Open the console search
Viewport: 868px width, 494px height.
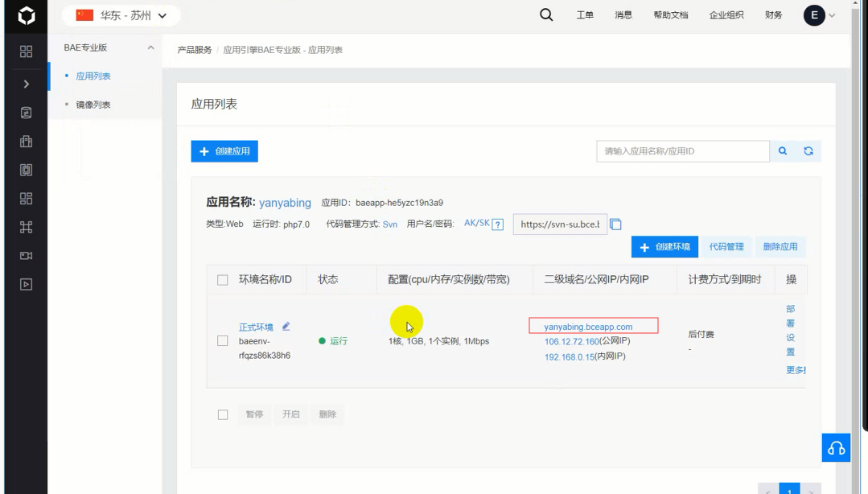tap(546, 14)
